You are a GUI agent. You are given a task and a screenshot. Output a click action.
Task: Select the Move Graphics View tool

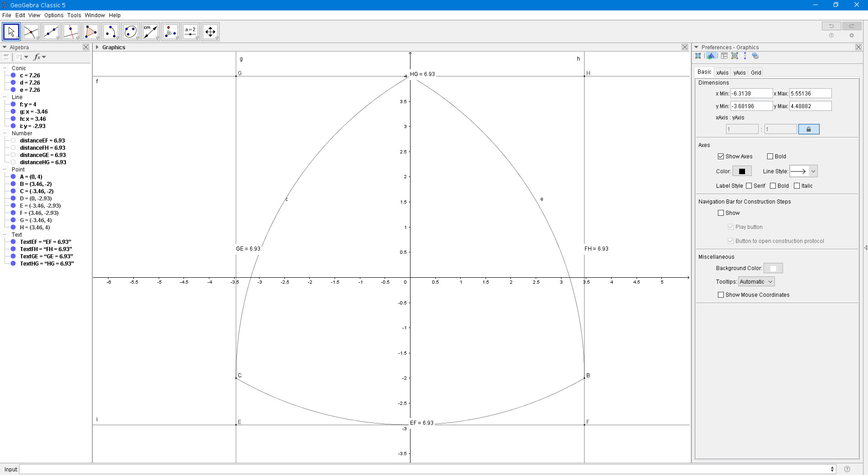[x=210, y=32]
